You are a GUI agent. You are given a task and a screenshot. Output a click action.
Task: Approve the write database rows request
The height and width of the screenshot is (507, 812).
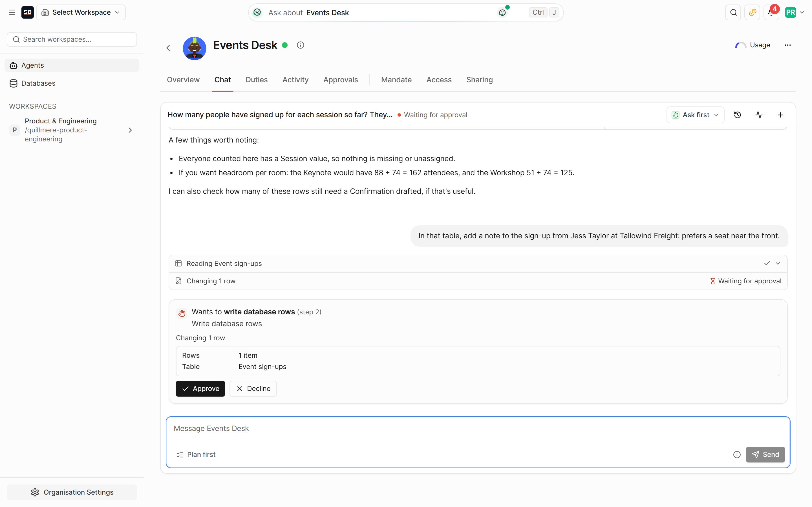[x=200, y=389]
